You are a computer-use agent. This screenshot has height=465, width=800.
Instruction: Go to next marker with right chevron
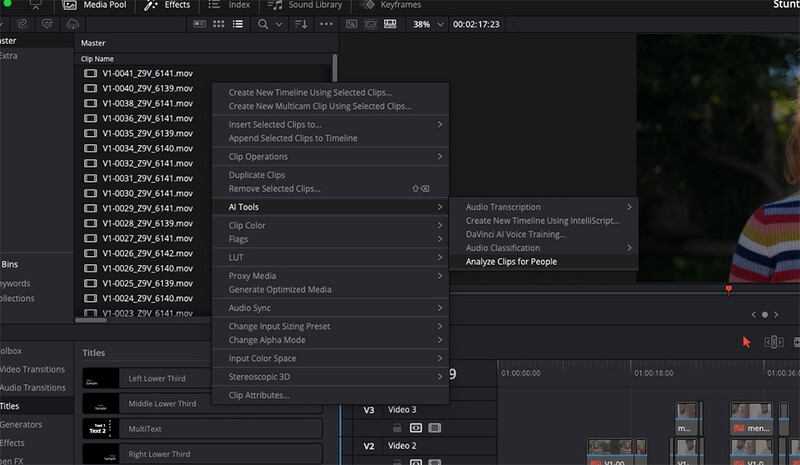click(776, 315)
